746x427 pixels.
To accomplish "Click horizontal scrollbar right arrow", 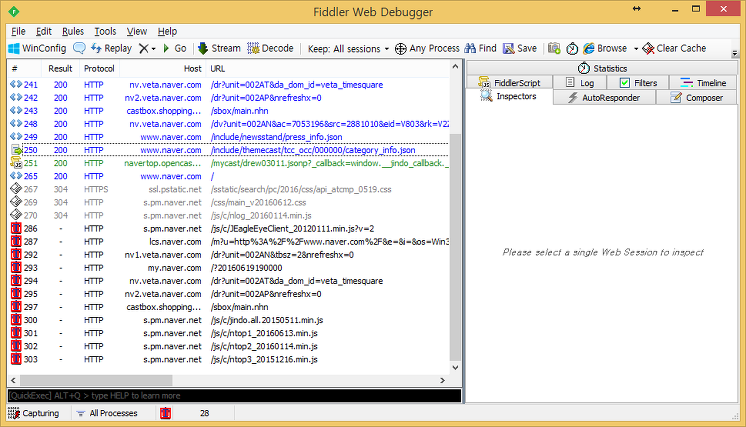I will coord(442,380).
